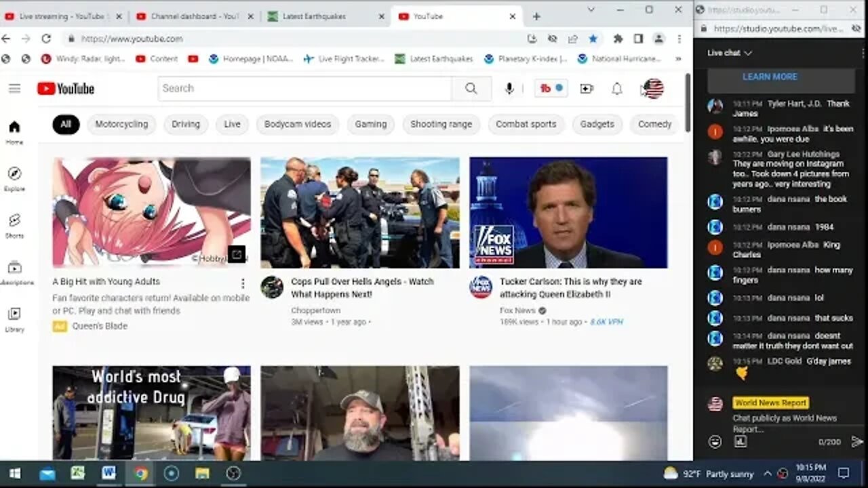Click the YouTube search field

(304, 88)
